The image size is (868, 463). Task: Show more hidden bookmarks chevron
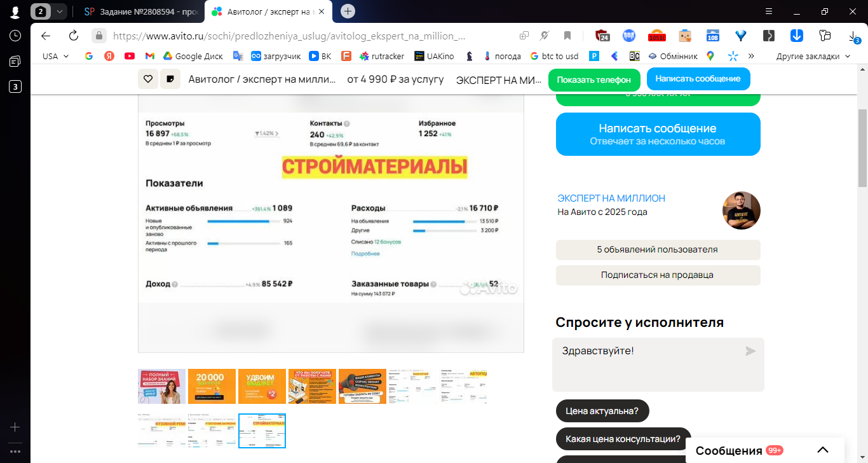(x=751, y=56)
